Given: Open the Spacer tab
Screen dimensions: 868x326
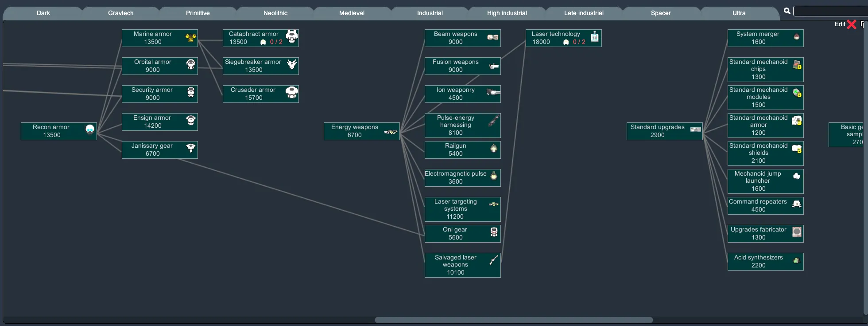Looking at the screenshot, I should [x=660, y=13].
